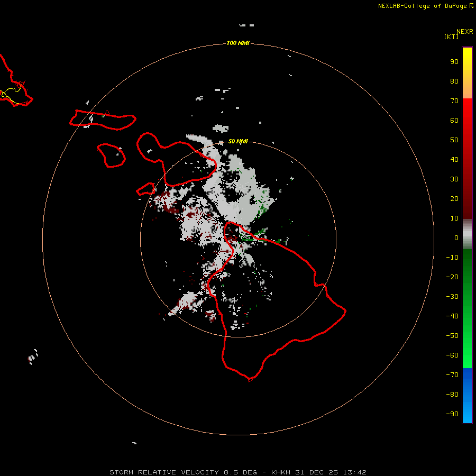Pick the 80 value on velocity scale
This screenshot has width=476, height=476.
454,81
